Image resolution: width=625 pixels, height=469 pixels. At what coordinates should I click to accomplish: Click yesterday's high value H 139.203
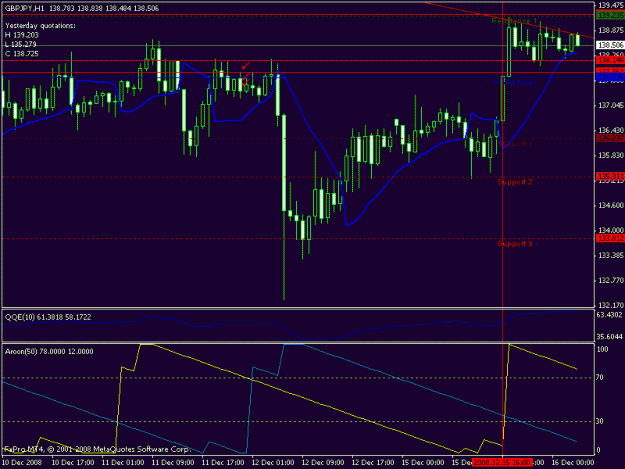pos(22,35)
